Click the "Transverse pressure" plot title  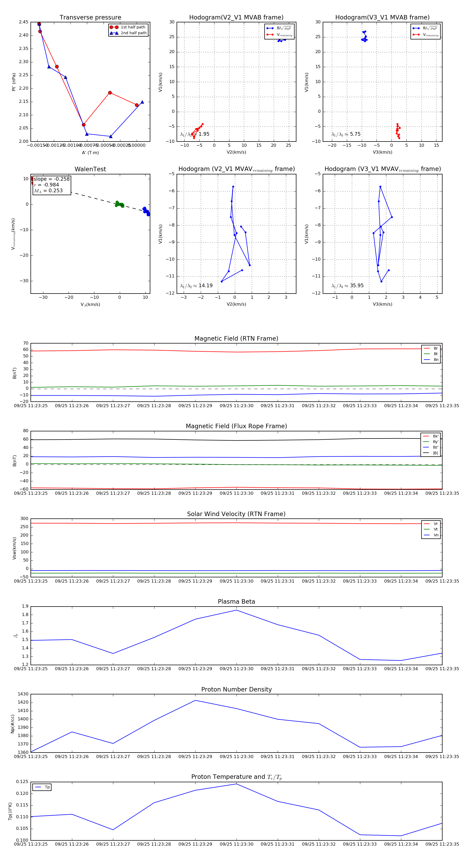tap(90, 18)
